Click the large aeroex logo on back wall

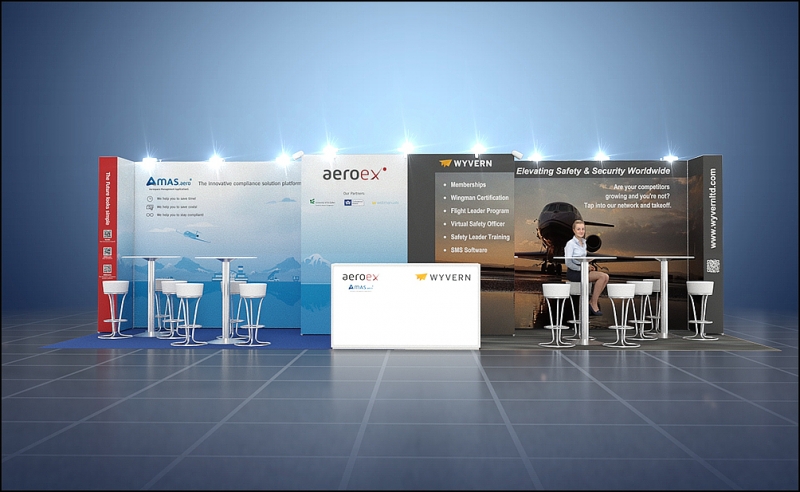[355, 174]
